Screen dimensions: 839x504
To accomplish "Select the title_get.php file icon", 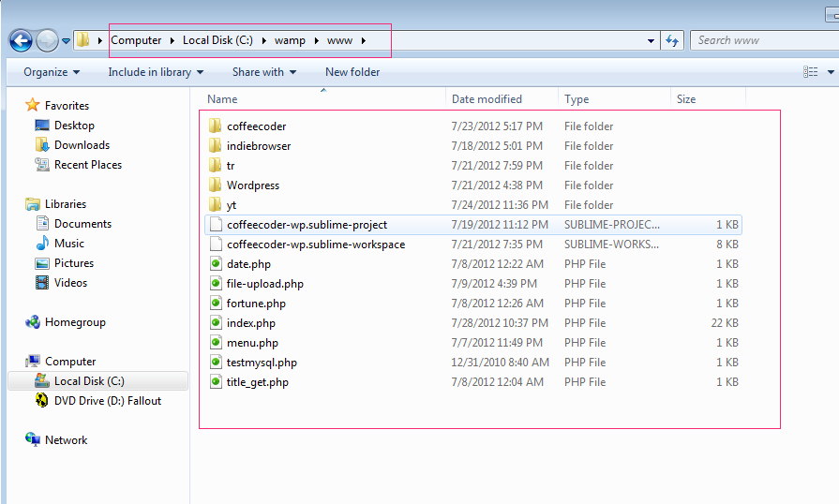I will (x=216, y=382).
